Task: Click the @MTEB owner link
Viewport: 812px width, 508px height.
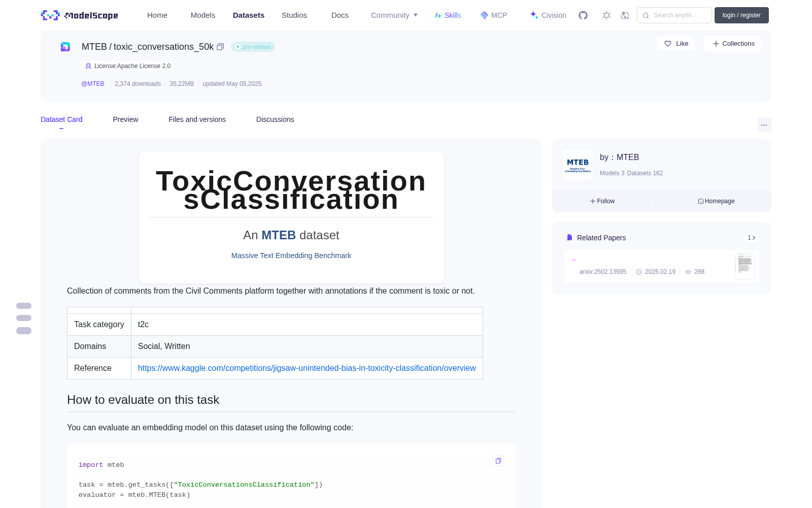Action: tap(93, 84)
